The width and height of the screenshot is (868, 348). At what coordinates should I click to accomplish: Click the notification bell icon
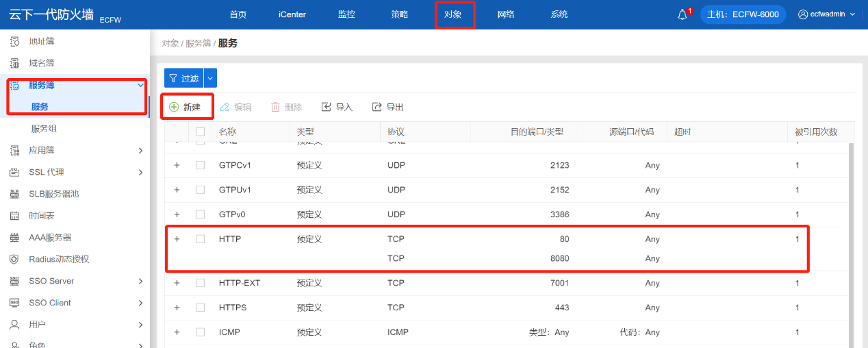tap(682, 15)
